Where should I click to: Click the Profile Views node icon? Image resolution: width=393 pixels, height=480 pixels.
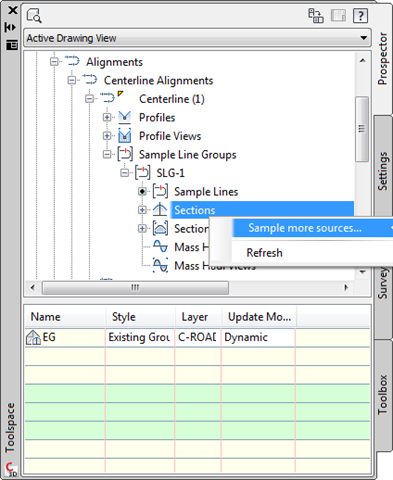pos(125,136)
